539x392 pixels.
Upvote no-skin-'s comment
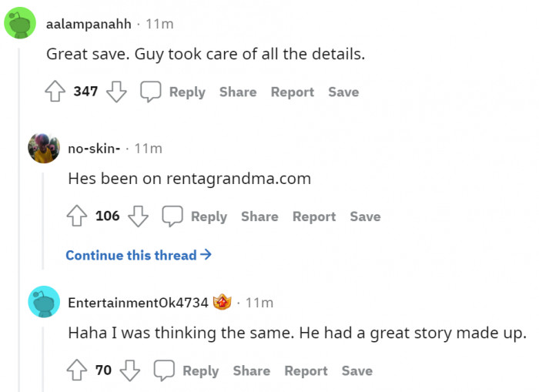point(77,216)
